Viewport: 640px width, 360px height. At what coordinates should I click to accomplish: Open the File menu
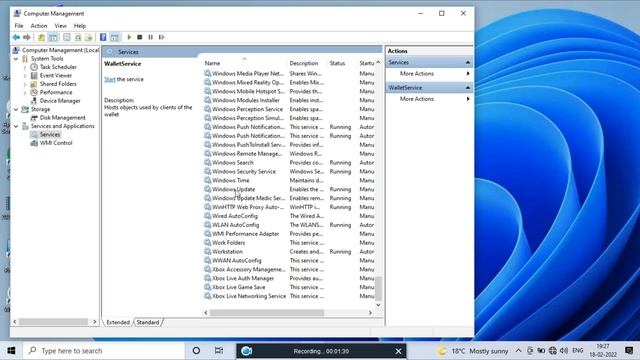click(19, 26)
